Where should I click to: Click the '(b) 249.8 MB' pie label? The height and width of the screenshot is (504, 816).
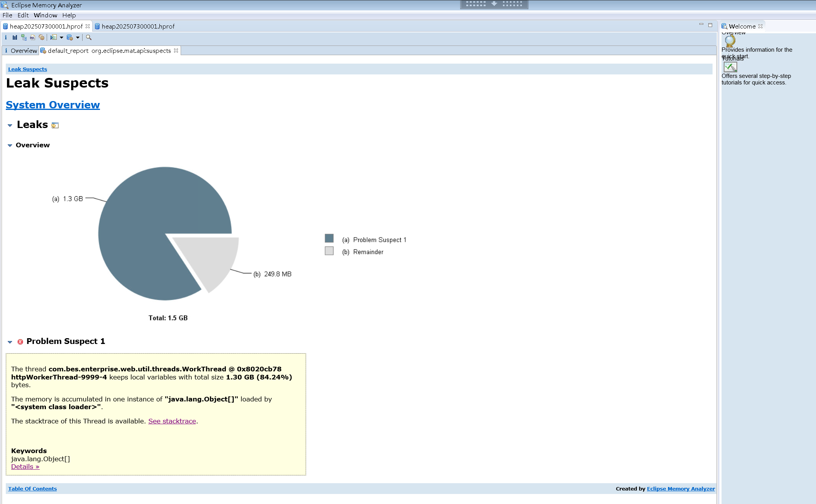click(x=273, y=274)
